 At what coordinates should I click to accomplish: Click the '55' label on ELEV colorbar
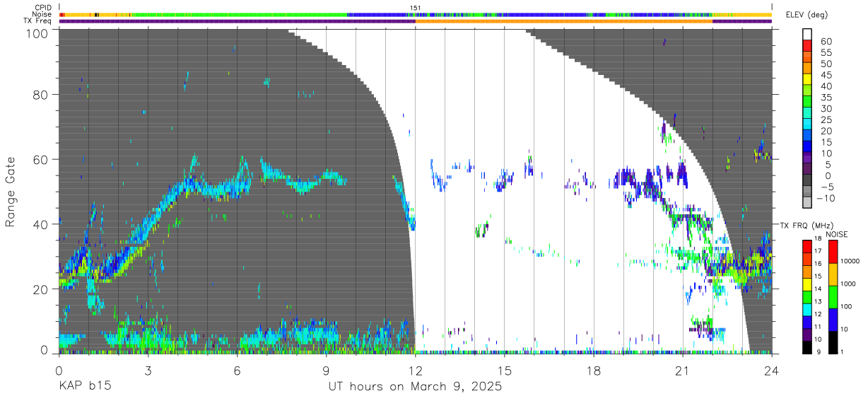[826, 53]
